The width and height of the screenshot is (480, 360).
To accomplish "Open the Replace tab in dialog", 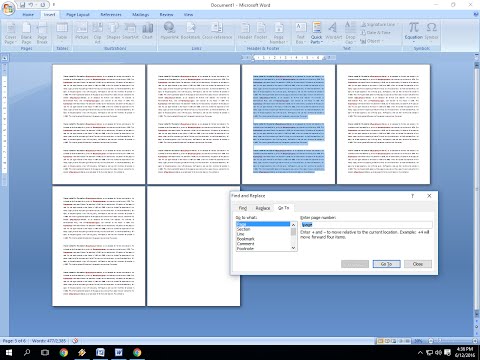I will coord(263,208).
